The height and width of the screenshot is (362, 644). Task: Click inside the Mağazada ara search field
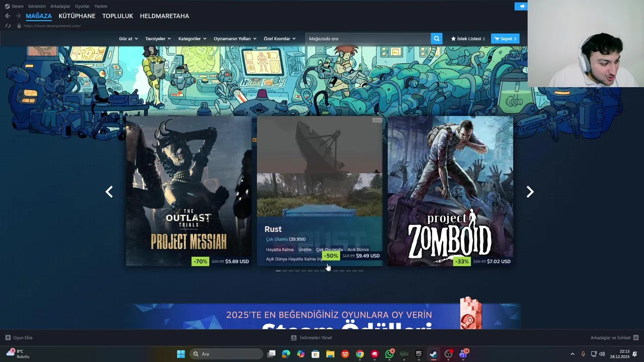click(x=368, y=39)
